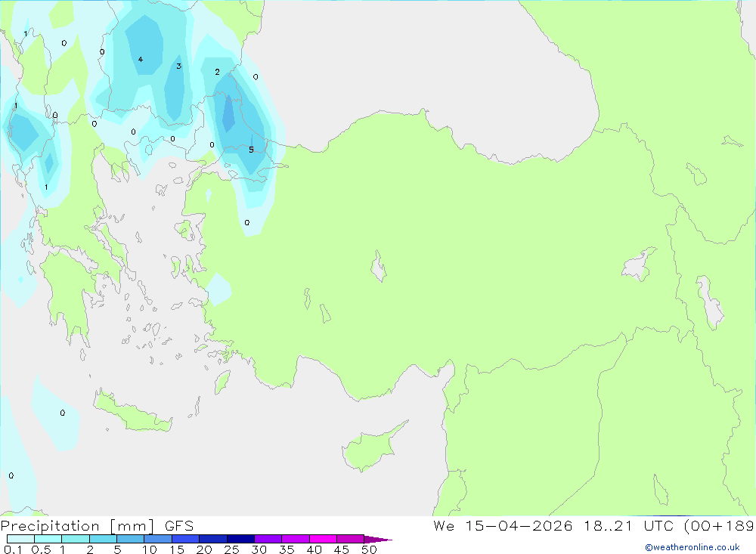Viewport: 756px width, 554px height.
Task: Click the '50' legend label
Action: coord(369,549)
